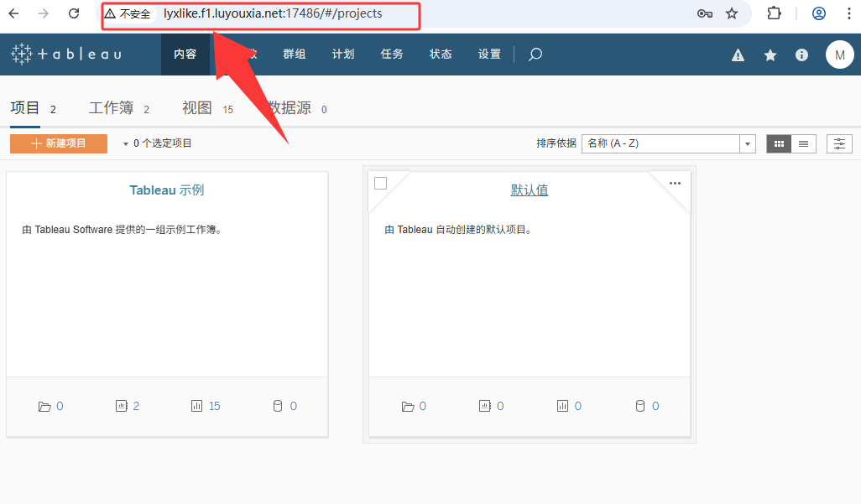Click the not-secure warning icon in address bar
Screen dimensions: 861x504
click(110, 13)
